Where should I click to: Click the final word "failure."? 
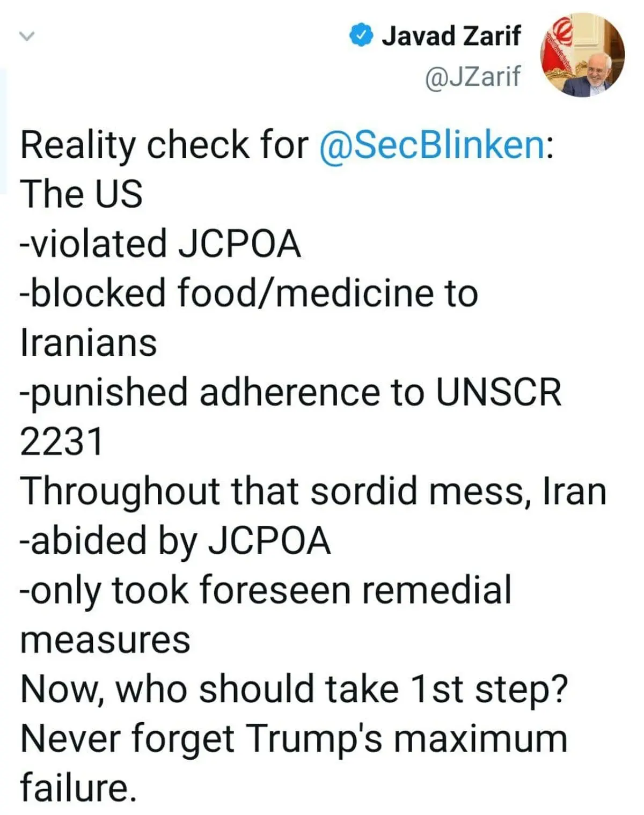coord(78,788)
